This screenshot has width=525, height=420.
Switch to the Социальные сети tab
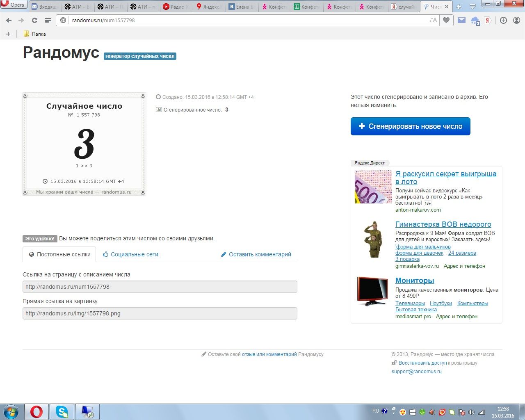coord(130,254)
